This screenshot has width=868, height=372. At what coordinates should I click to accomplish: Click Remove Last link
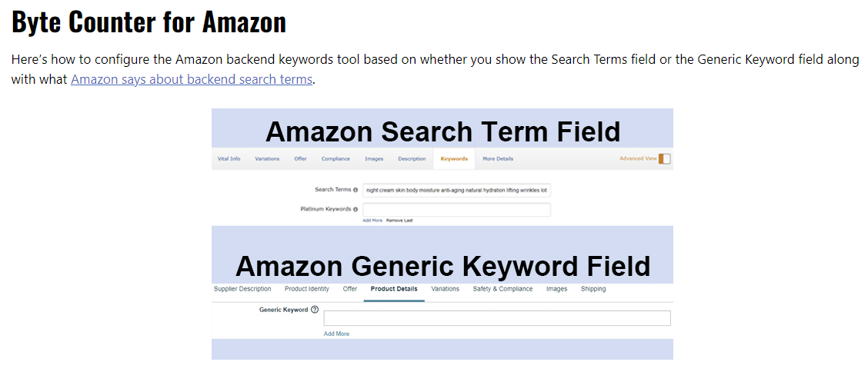coord(399,221)
